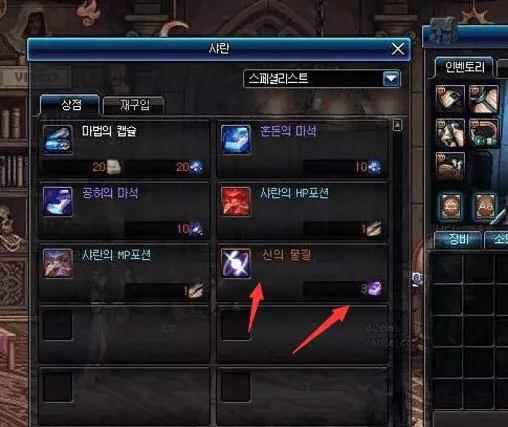Viewport: 508px width, 427px height.
Task: Open the 스페셜리스트 dropdown
Action: pos(322,79)
